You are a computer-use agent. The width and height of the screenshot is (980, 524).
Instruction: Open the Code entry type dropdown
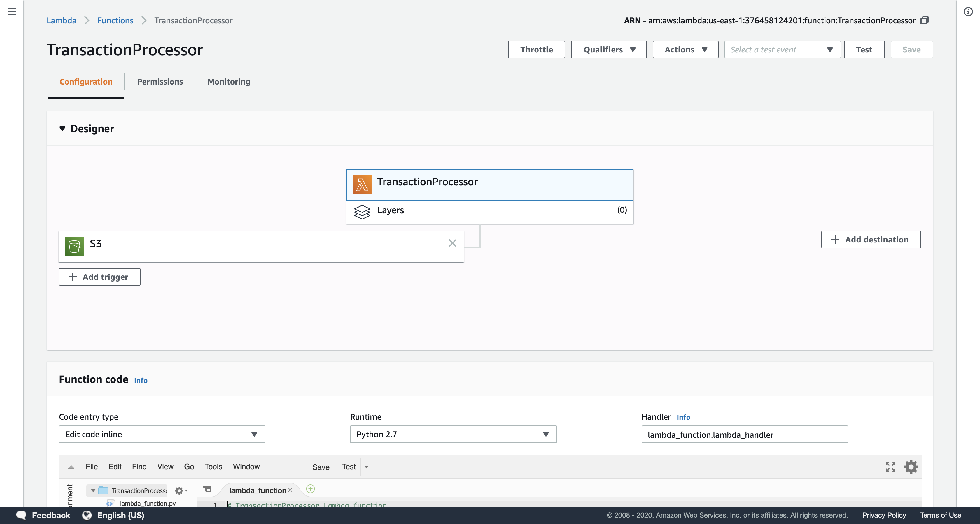click(x=162, y=434)
